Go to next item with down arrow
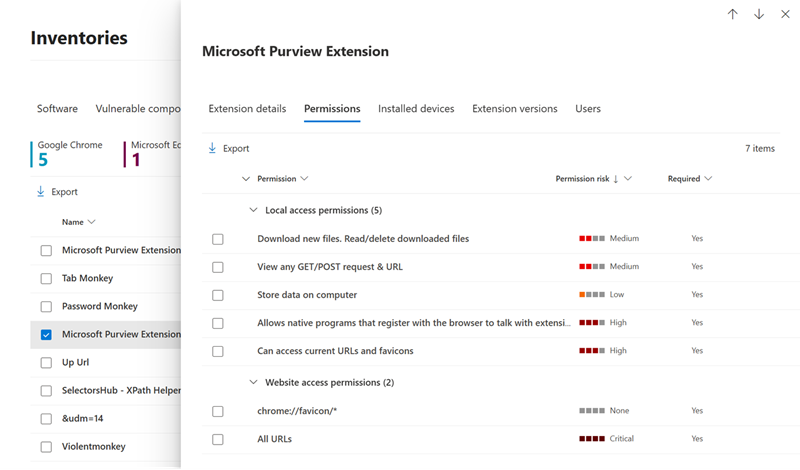The image size is (800, 470). coord(759,14)
